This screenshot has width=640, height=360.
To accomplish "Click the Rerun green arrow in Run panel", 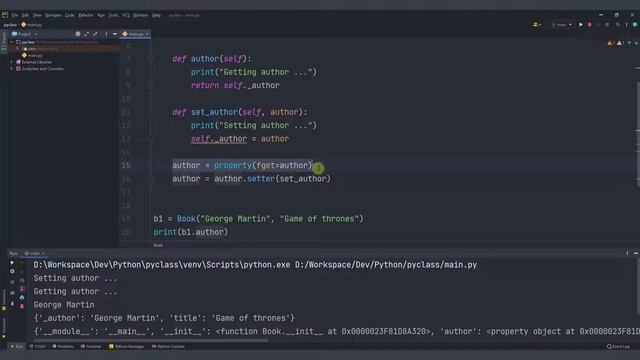I will pos(12,262).
